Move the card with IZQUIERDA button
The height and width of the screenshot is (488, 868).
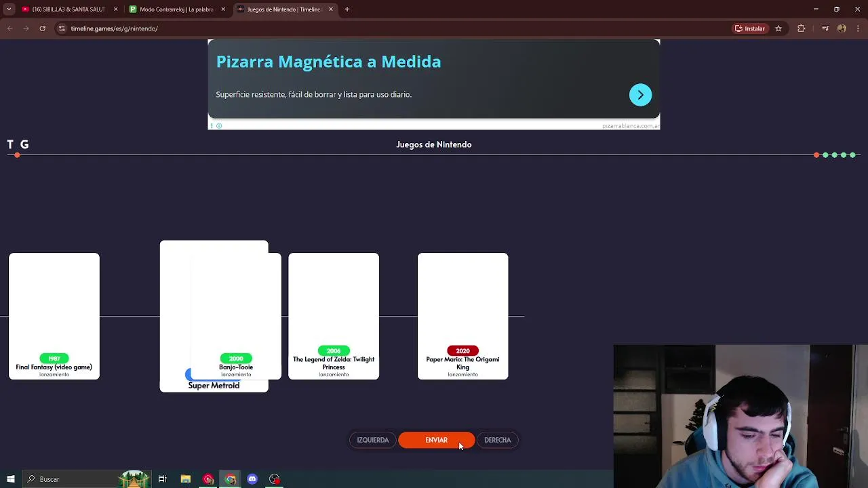[373, 440]
